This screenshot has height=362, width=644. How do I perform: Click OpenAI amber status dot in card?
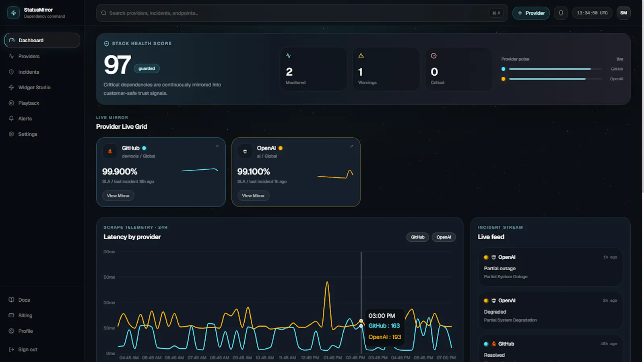281,148
